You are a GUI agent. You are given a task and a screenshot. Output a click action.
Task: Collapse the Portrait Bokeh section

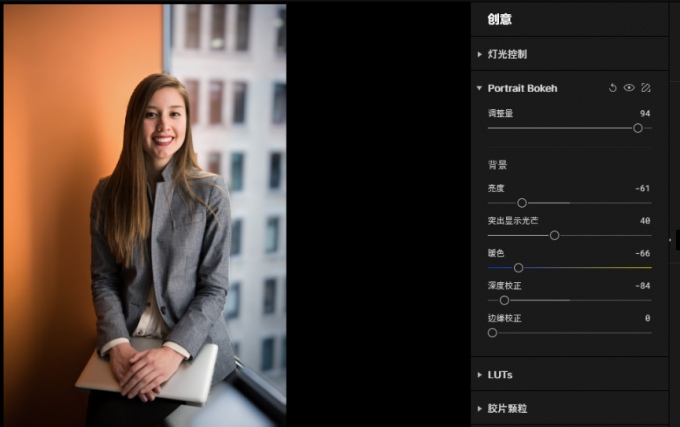tap(480, 88)
